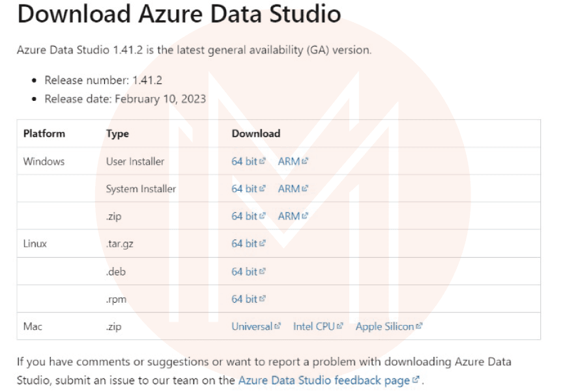Open Azure Data Studio feedback page link
Viewport: 565px width, 392px height.
[x=323, y=380]
